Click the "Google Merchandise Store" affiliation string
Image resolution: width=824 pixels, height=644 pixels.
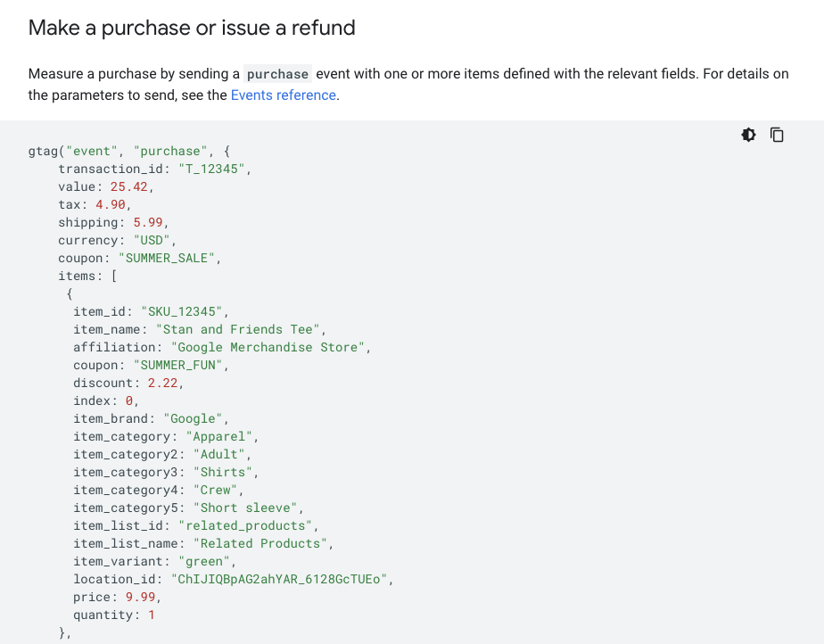(x=268, y=347)
